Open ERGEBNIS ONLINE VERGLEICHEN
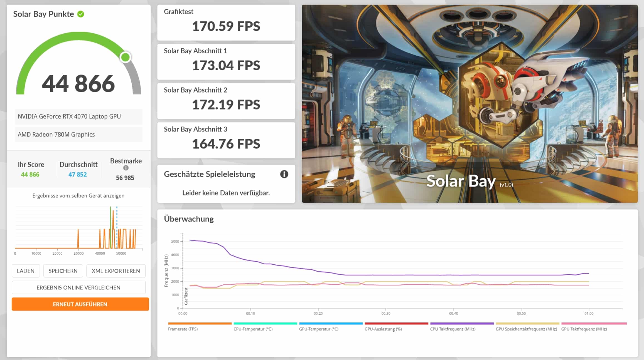This screenshot has width=644, height=360. 78,287
